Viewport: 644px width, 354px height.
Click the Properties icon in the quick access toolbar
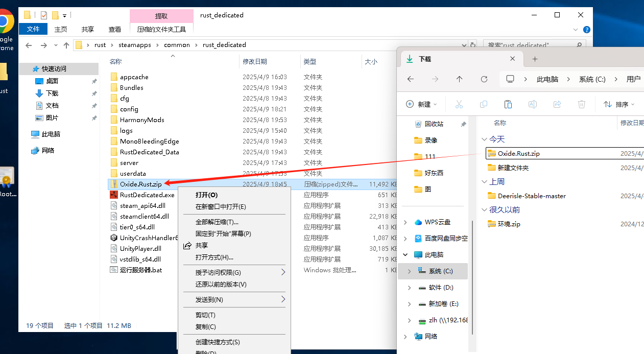pyautogui.click(x=43, y=15)
